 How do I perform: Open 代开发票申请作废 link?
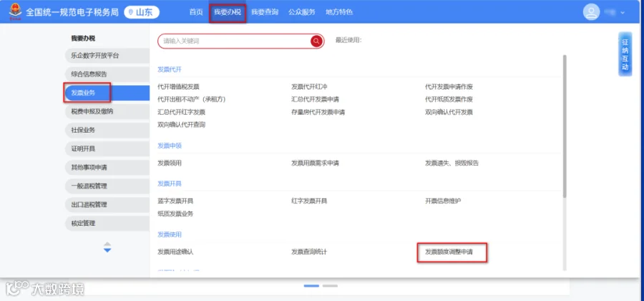coord(449,87)
